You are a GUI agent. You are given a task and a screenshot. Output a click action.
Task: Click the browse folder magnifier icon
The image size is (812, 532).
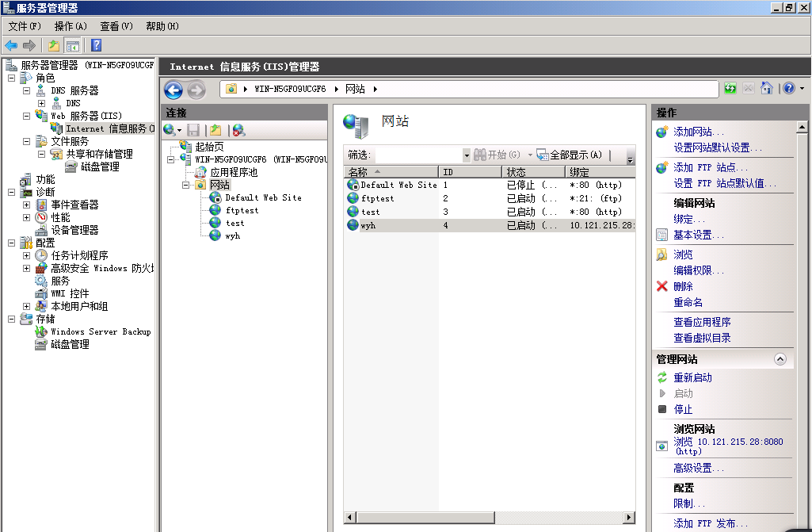click(661, 255)
